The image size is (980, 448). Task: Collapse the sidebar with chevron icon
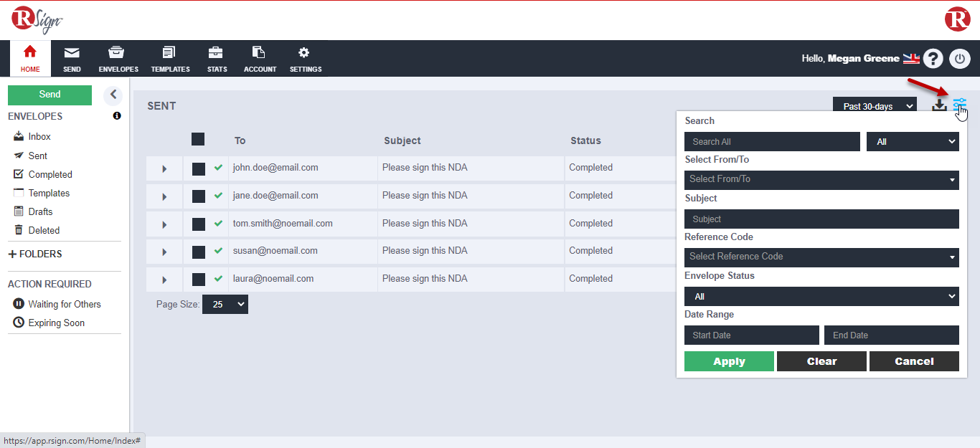[113, 95]
